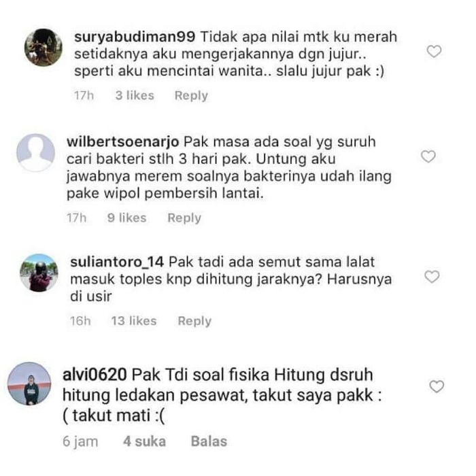Open wilbertsoenarjo's default avatar
The height and width of the screenshot is (476, 476).
pos(35,152)
